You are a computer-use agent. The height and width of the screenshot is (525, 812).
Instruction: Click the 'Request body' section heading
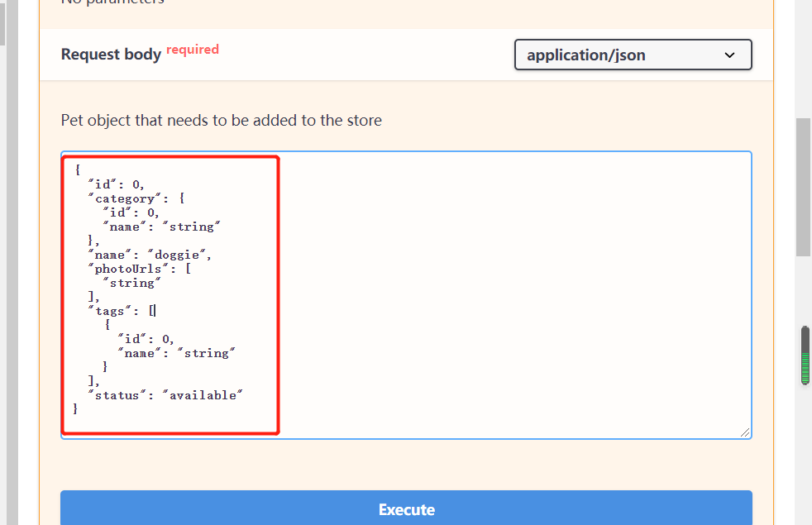tap(111, 54)
